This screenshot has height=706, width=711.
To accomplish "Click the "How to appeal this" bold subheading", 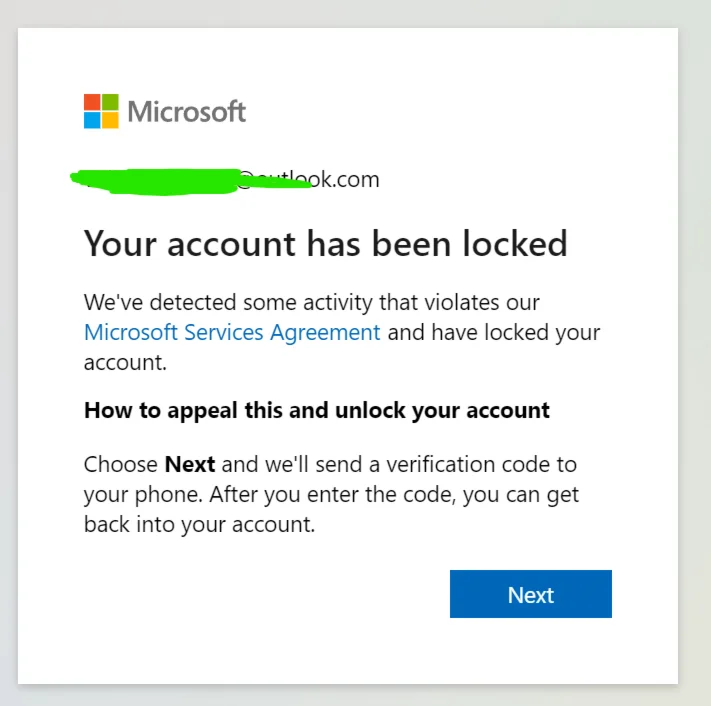I will [317, 410].
